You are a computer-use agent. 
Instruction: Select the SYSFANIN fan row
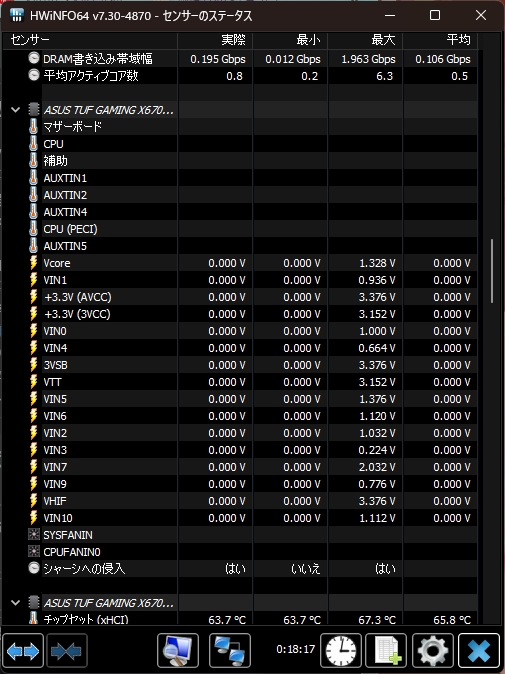pyautogui.click(x=241, y=535)
